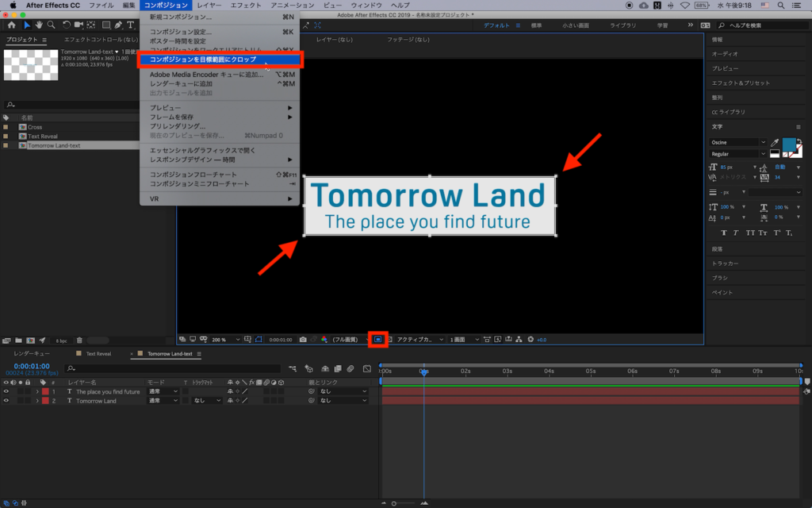Click the timeline zoom slider at bottom
Viewport: 812px width, 508px height.
tap(404, 503)
